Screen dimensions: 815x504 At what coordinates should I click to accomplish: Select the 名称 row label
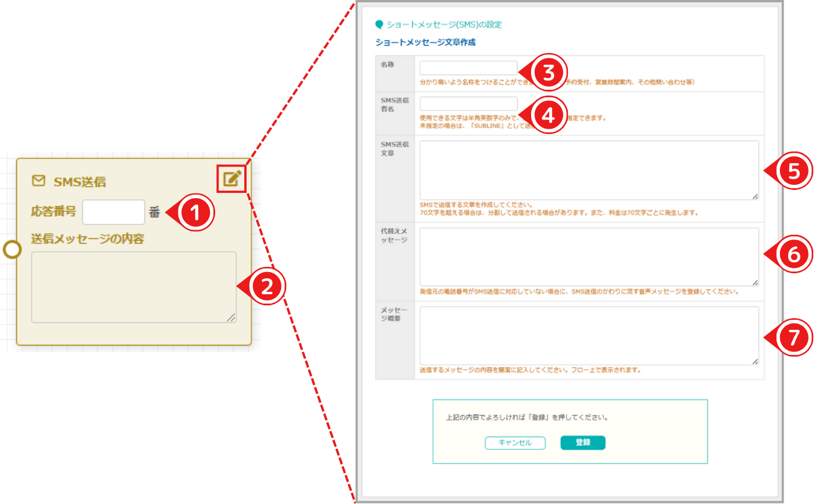[x=387, y=65]
